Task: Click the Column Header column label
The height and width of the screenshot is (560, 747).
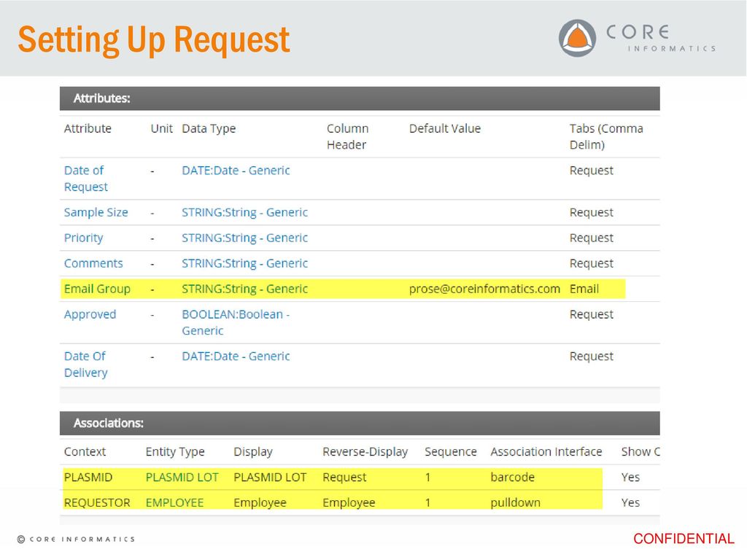Action: 348,136
